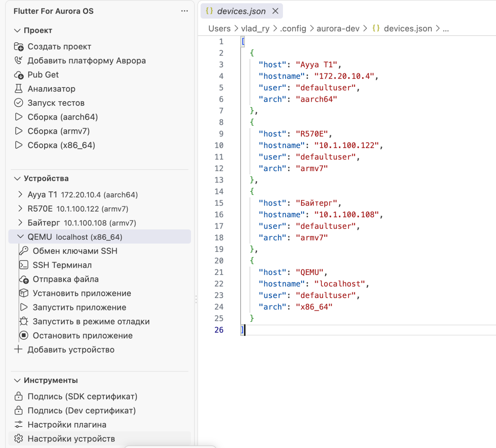Click the play icon for Запустить приложение
This screenshot has width=496, height=448.
point(24,307)
